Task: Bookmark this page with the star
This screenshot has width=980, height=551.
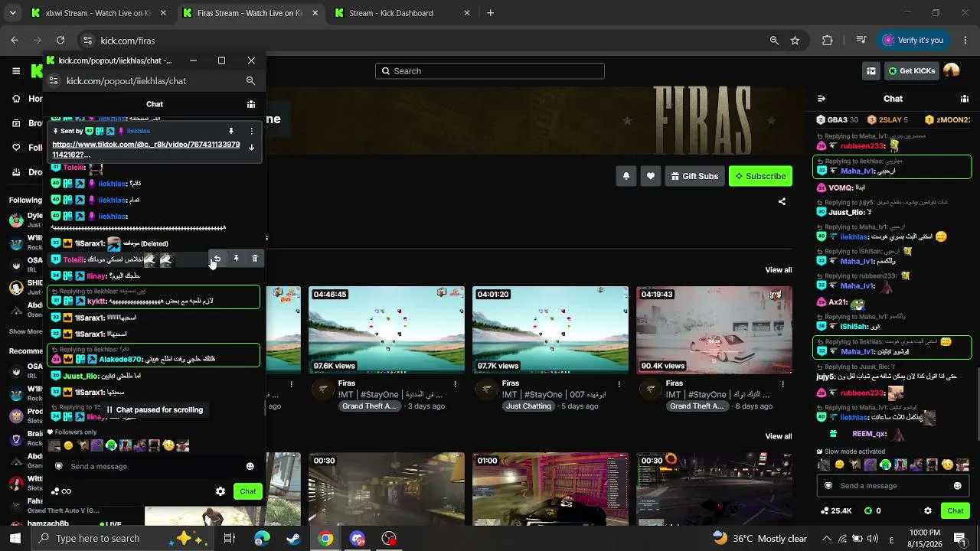Action: (x=795, y=41)
